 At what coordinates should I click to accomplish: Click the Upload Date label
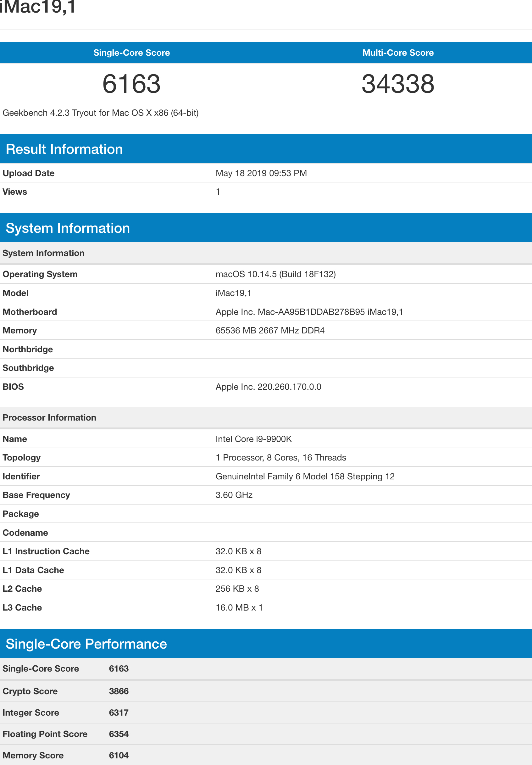(x=29, y=173)
